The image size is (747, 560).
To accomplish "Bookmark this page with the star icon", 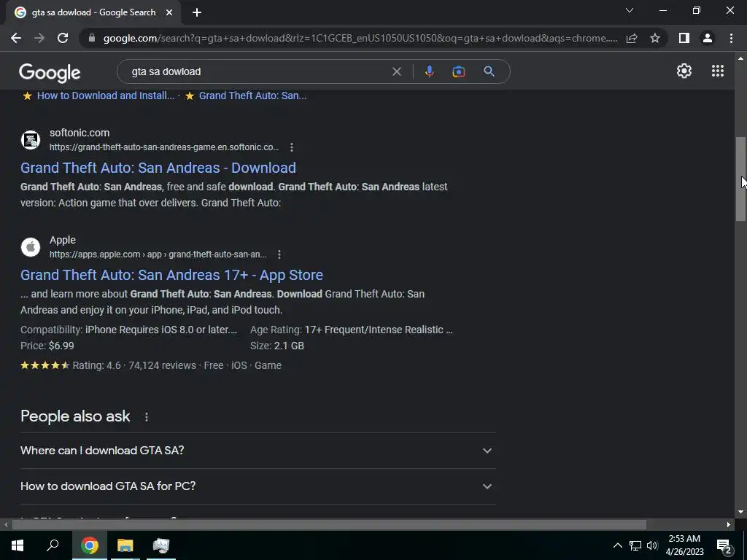I will click(655, 38).
